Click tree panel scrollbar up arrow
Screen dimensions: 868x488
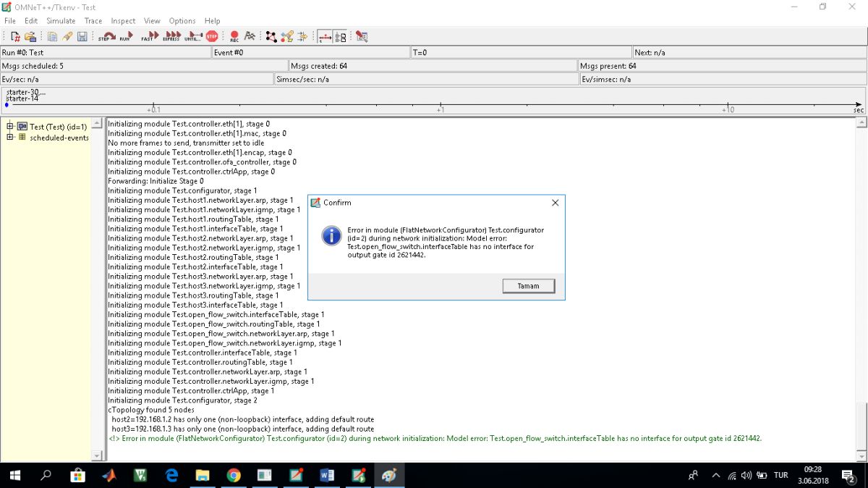coord(98,124)
